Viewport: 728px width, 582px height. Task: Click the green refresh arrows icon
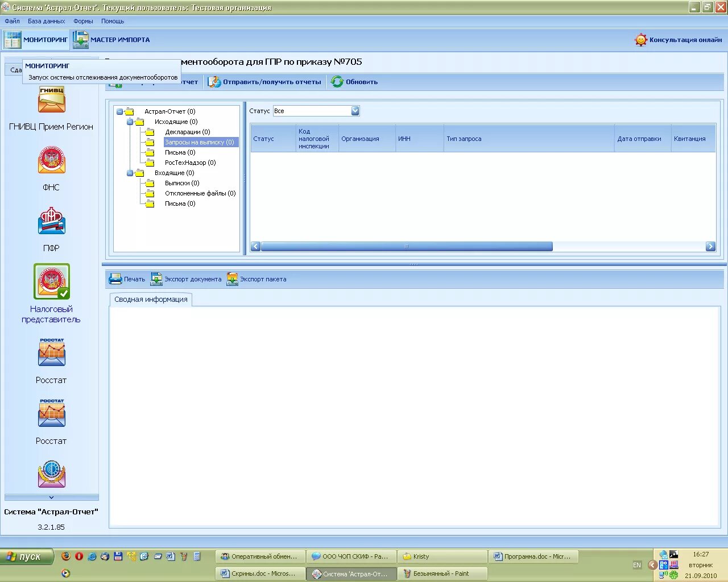(337, 82)
